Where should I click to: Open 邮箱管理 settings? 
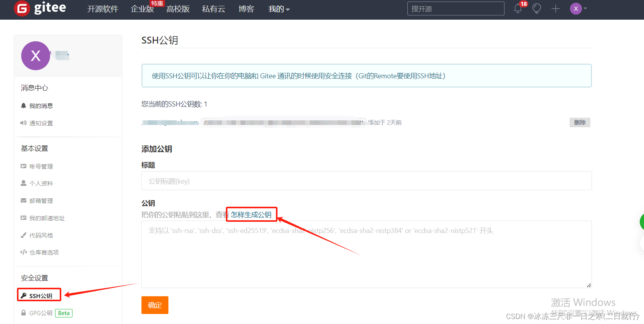click(41, 201)
